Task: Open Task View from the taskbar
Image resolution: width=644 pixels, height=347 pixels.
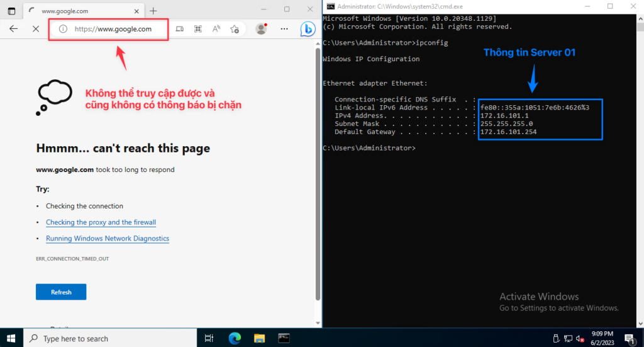Action: pyautogui.click(x=209, y=338)
